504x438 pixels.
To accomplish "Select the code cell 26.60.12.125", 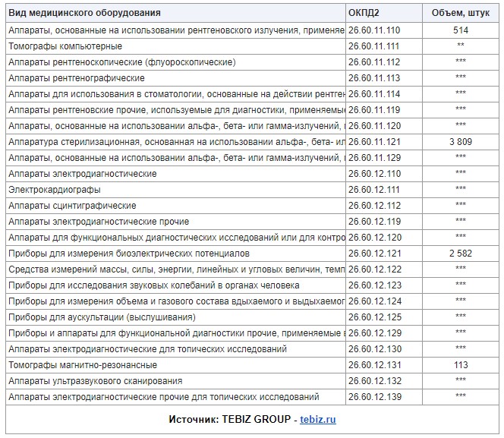I will pyautogui.click(x=384, y=317).
